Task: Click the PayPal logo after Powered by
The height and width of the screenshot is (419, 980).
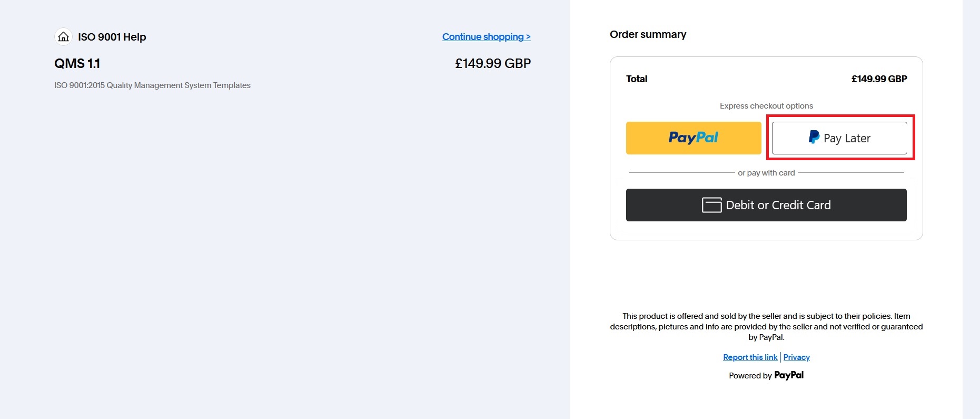Action: [x=789, y=375]
